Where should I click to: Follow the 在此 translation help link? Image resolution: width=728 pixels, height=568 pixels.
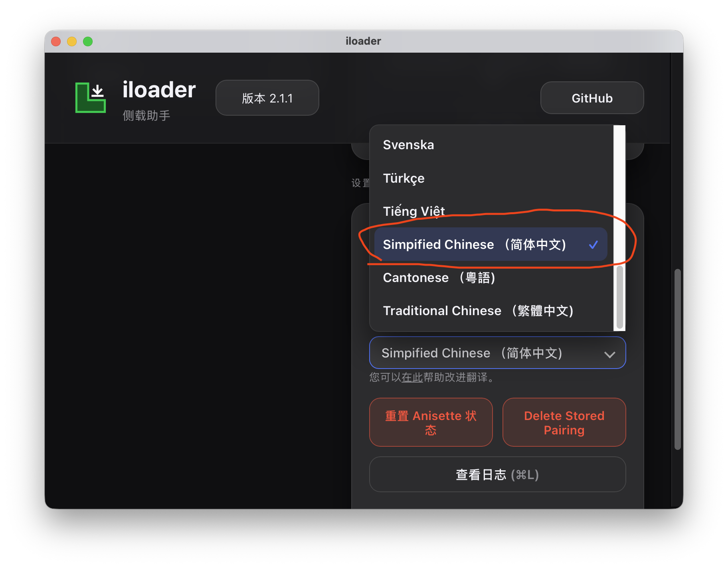point(412,377)
